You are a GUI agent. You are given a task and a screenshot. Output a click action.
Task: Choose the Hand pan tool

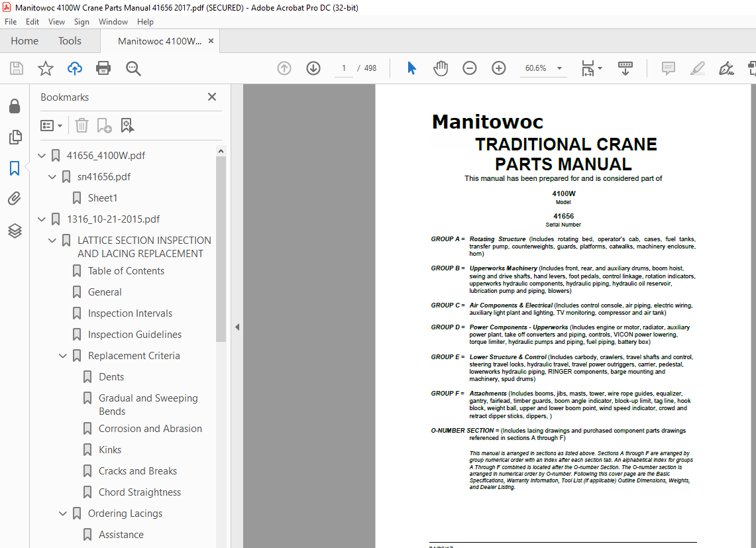[440, 68]
